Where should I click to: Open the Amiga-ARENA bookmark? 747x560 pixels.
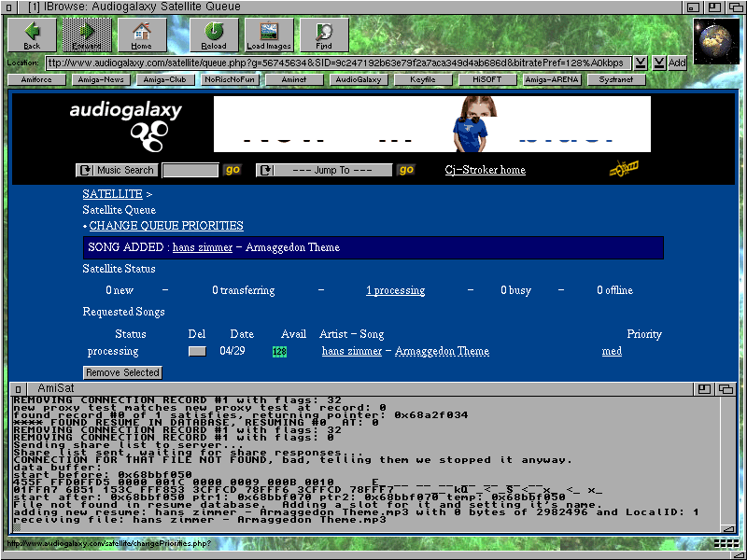(x=551, y=79)
